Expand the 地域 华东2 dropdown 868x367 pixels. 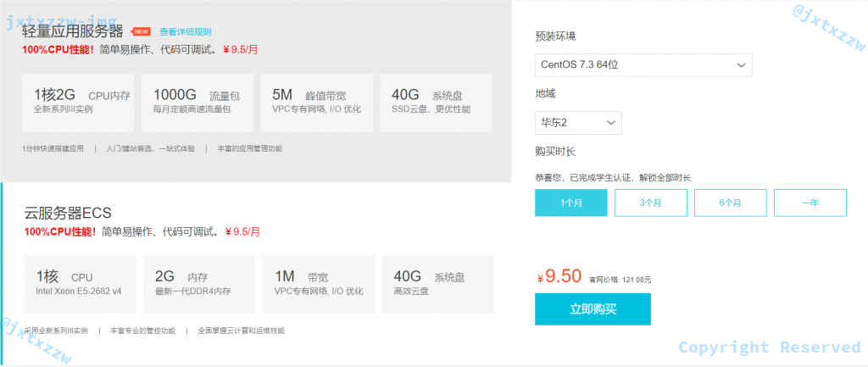[578, 122]
